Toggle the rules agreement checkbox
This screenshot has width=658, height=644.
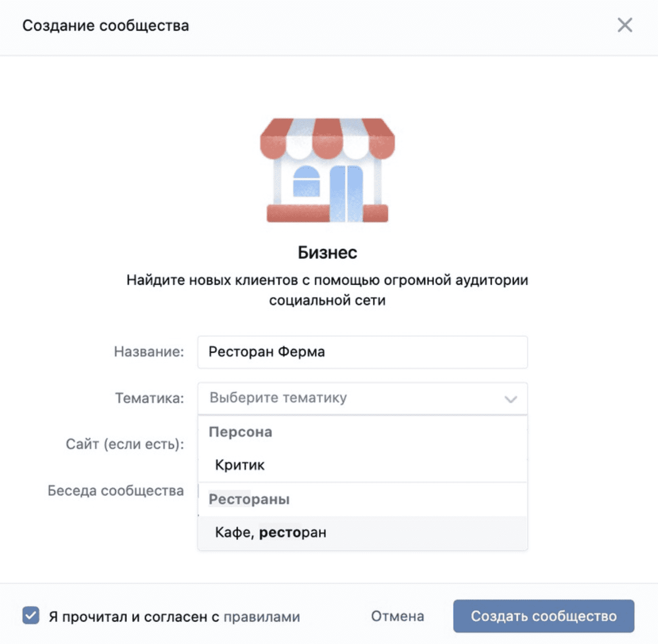tap(31, 615)
